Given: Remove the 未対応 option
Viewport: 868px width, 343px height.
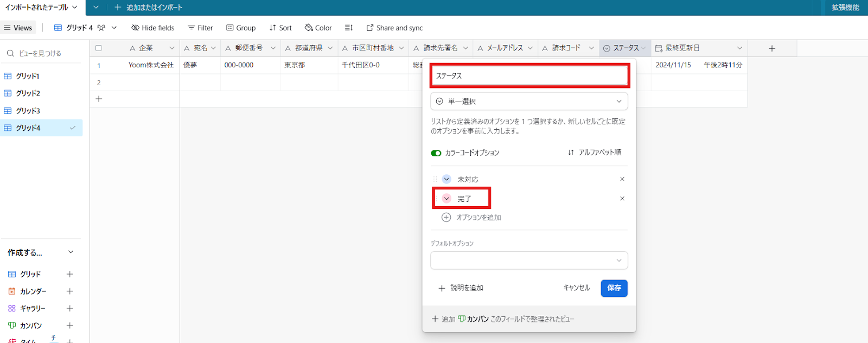Looking at the screenshot, I should (x=622, y=179).
